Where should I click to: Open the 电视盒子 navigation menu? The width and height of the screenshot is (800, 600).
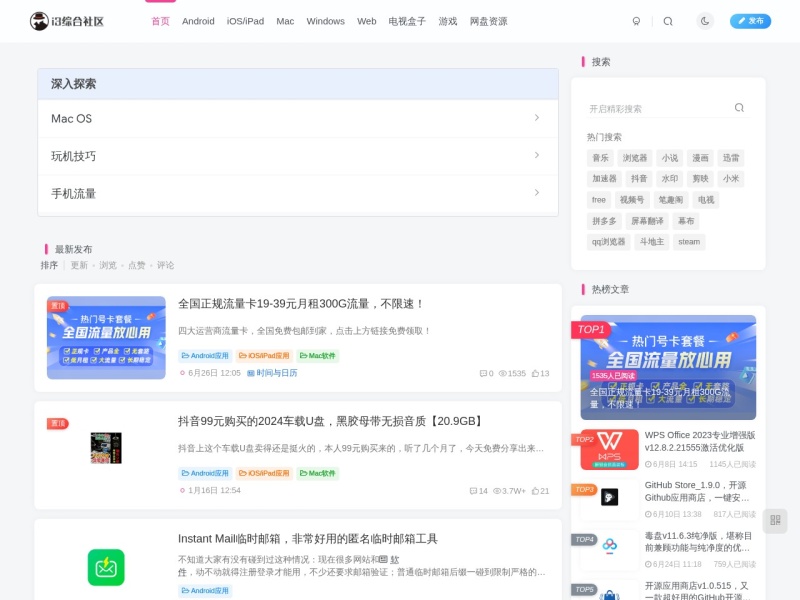coord(407,21)
